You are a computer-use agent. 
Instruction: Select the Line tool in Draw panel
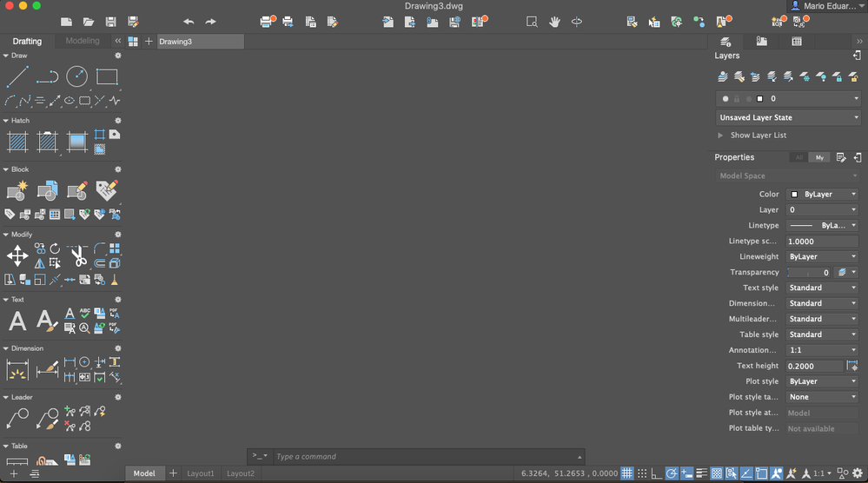(x=17, y=76)
